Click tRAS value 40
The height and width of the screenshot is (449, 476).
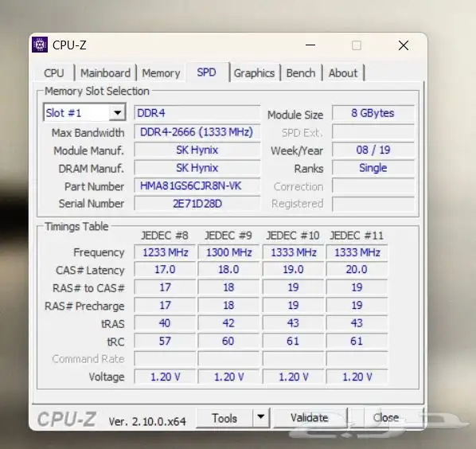(x=165, y=323)
